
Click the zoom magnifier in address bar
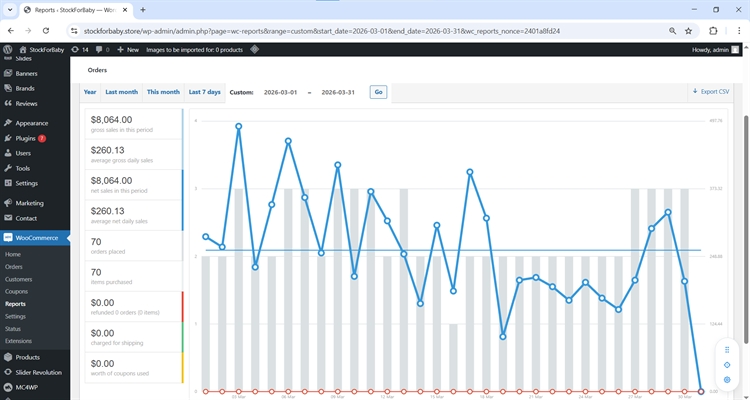pyautogui.click(x=673, y=31)
